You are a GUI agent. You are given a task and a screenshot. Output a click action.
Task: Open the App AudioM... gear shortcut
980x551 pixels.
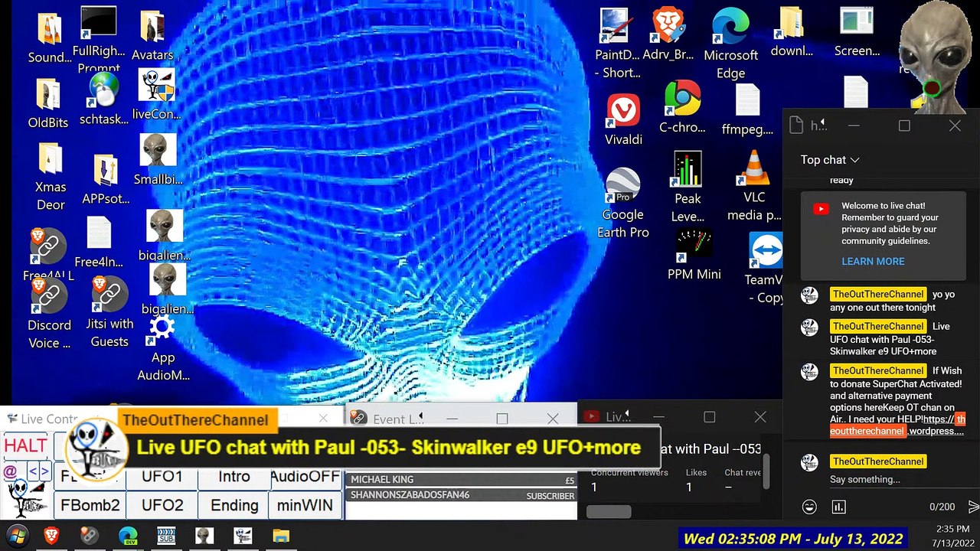(162, 348)
